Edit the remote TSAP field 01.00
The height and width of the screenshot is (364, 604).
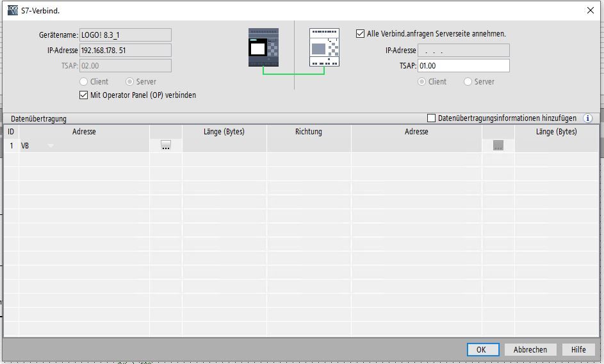pos(463,65)
